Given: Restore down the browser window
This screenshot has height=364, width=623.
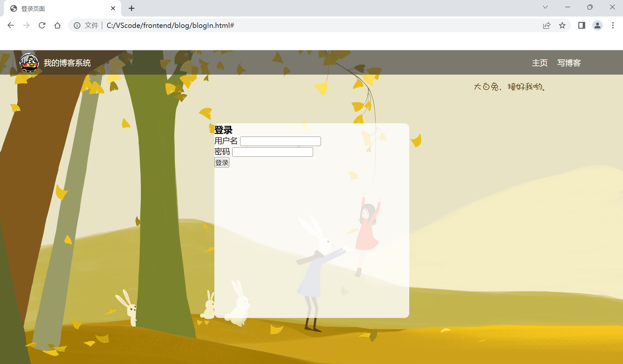Looking at the screenshot, I should tap(590, 7).
